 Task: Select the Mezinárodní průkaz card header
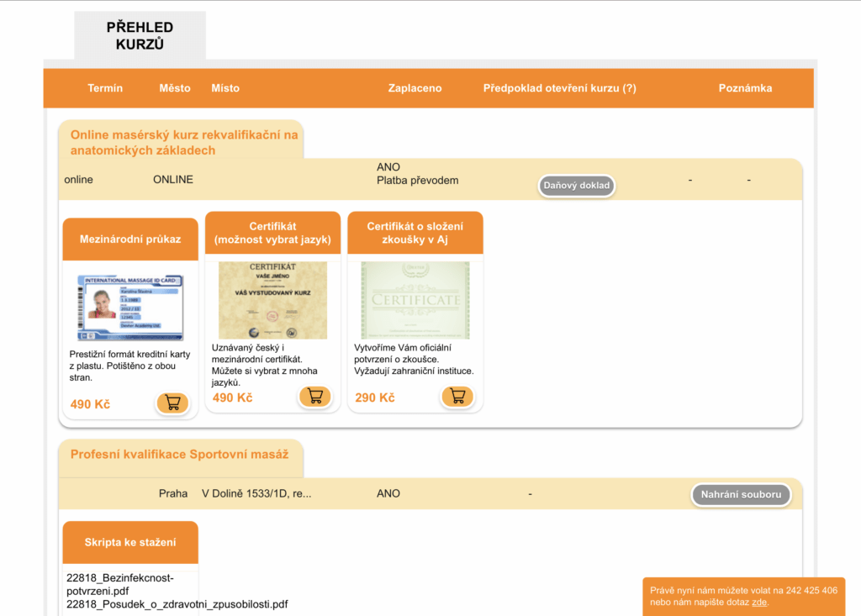coord(130,239)
